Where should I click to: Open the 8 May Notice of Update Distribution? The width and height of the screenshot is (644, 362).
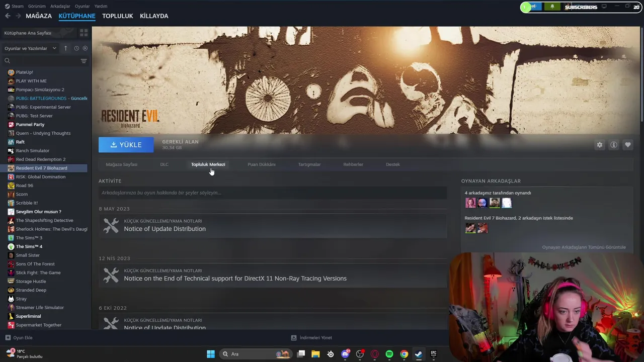273,225
